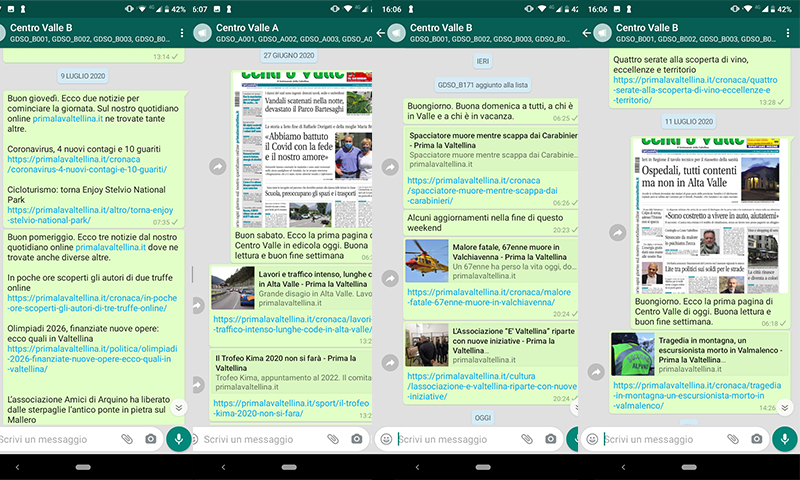
Task: Tap the GDSO_B171 aggiunto alla lista notice
Action: point(483,85)
